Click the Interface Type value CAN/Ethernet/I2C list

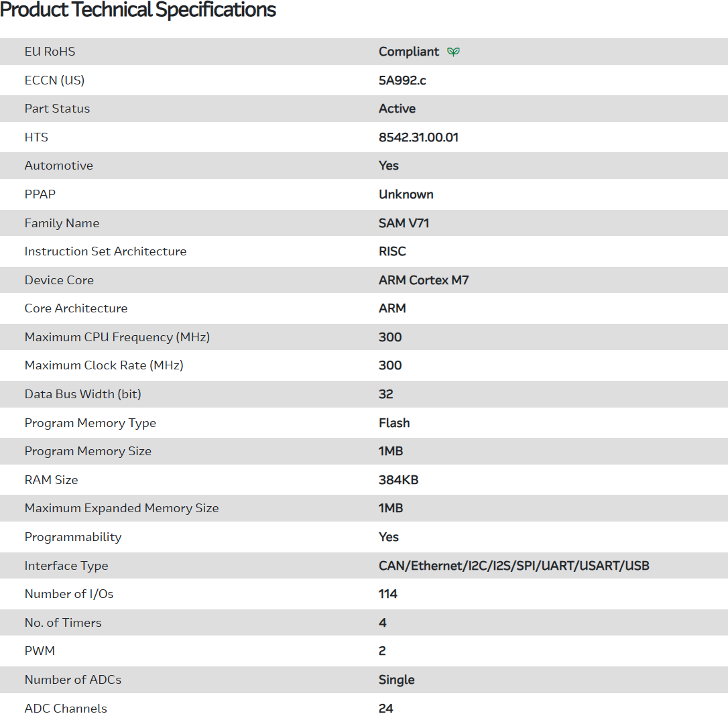(x=513, y=566)
